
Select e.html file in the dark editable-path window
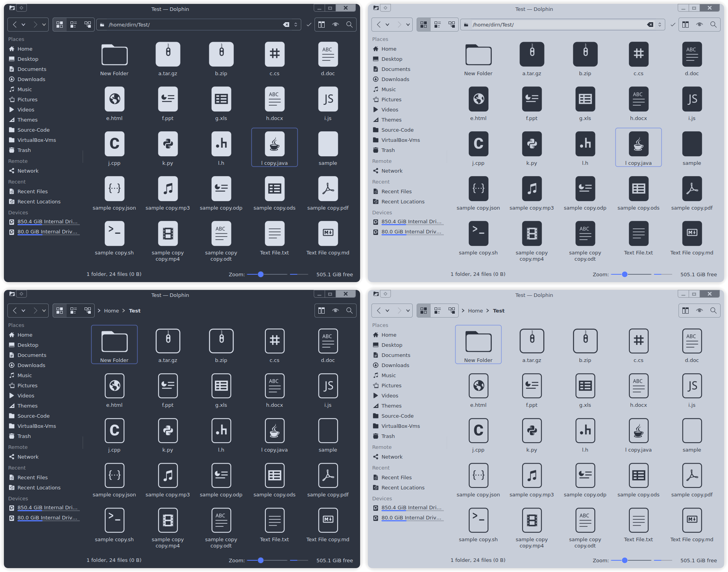click(x=114, y=99)
